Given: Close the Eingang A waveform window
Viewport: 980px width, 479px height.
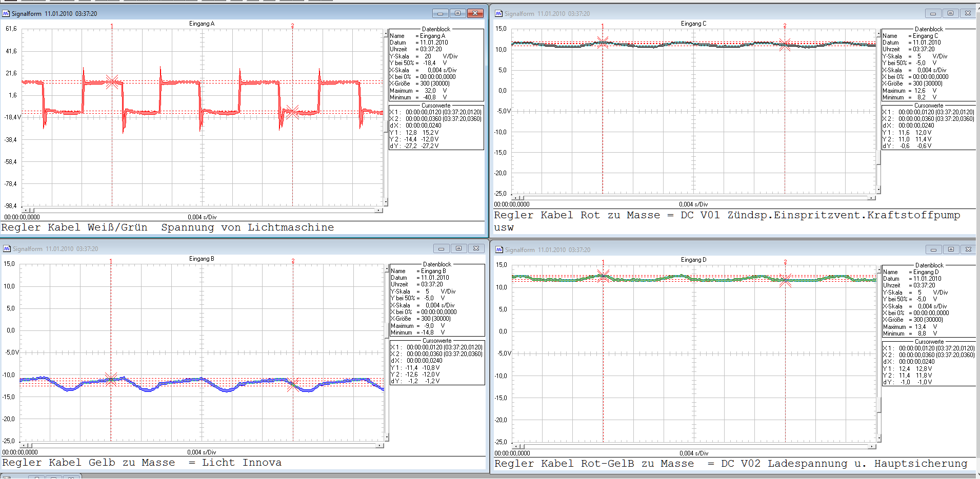Looking at the screenshot, I should coord(475,13).
